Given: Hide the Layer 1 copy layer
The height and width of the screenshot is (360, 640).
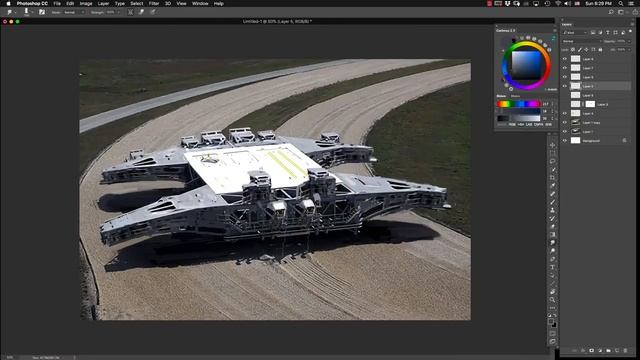Looking at the screenshot, I should [x=565, y=122].
